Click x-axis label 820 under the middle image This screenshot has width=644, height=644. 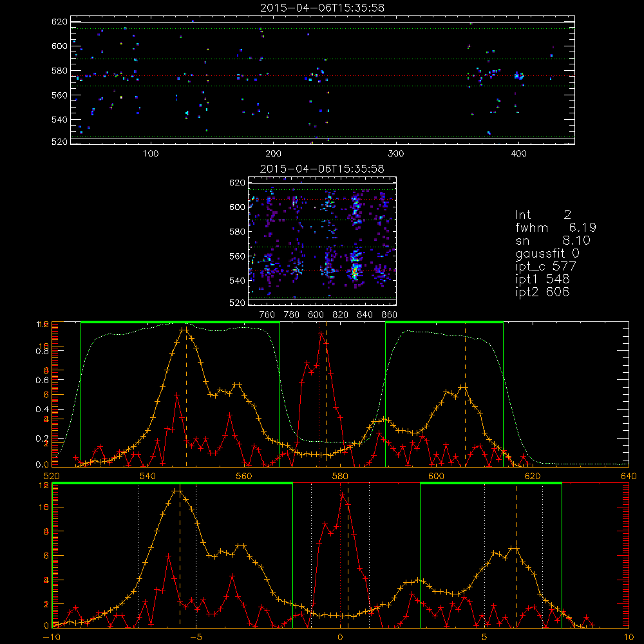(341, 315)
